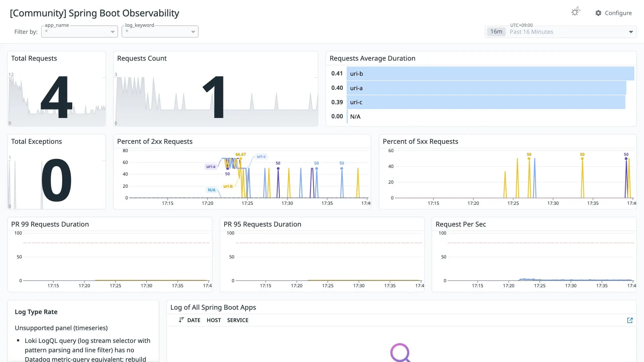Open the Percent of 5xx Requests title
Screen dimensions: 644x362
pos(420,141)
